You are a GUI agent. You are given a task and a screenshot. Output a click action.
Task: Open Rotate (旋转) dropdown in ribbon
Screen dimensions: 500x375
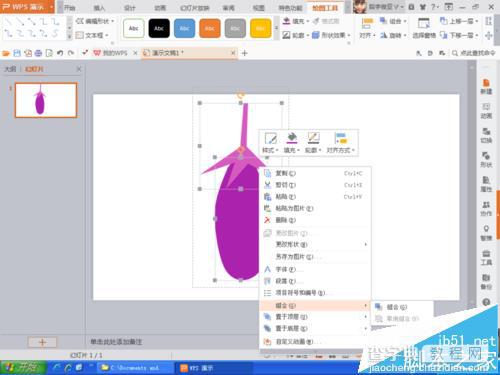(393, 35)
